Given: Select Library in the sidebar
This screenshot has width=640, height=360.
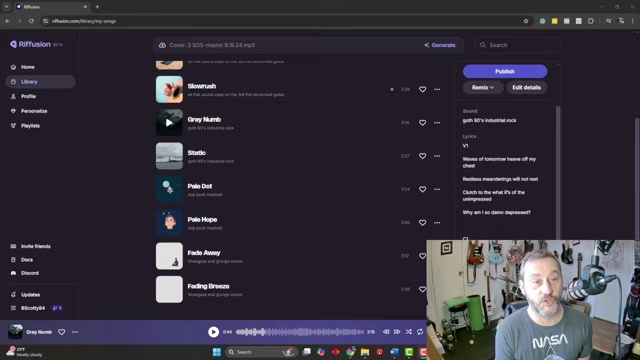Looking at the screenshot, I should [40, 82].
